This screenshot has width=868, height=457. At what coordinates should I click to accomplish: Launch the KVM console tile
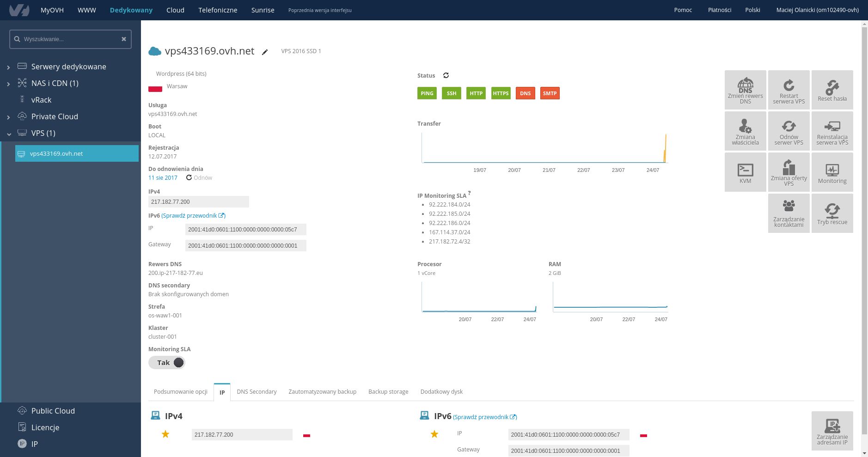pyautogui.click(x=745, y=172)
